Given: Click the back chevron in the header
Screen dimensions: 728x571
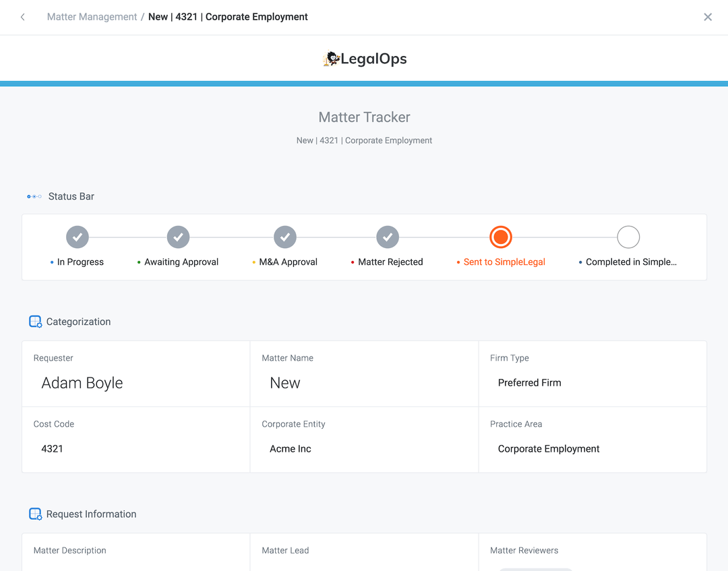Looking at the screenshot, I should (x=22, y=16).
